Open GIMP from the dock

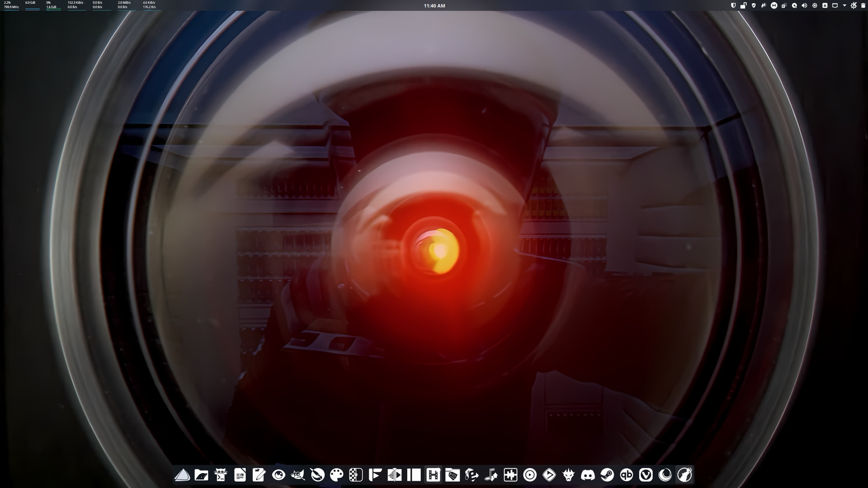click(x=297, y=475)
